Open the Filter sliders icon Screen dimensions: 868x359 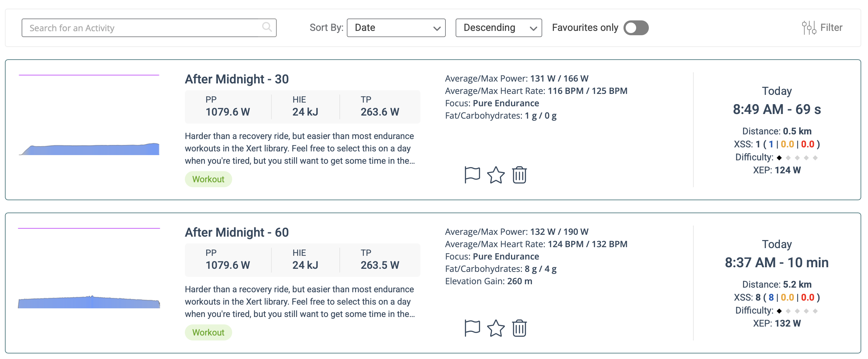pos(809,27)
